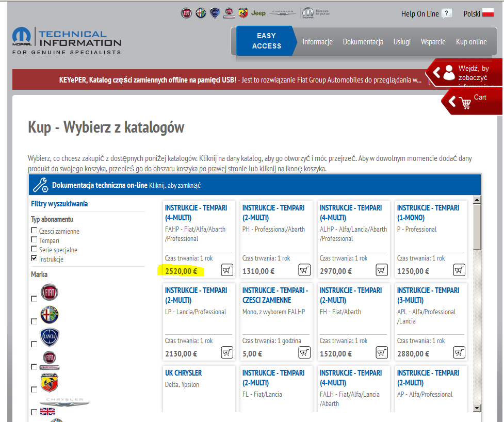Click the Abarth scorpion logo in top brand bar
The width and height of the screenshot is (504, 422).
point(243,13)
